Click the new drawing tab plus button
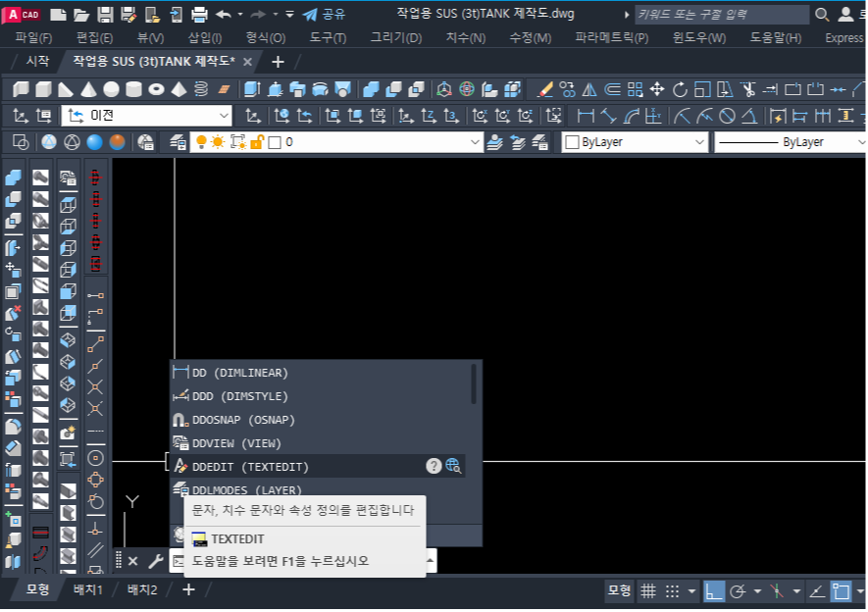Image resolution: width=868 pixels, height=612 pixels. pyautogui.click(x=278, y=62)
